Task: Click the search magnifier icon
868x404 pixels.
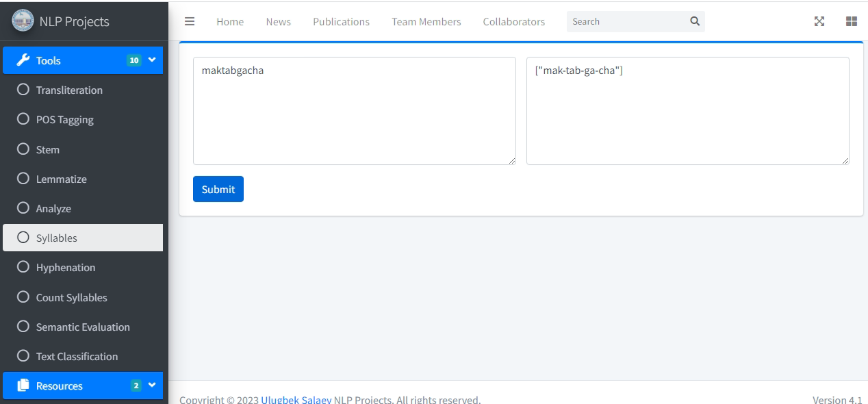Action: pyautogui.click(x=695, y=21)
